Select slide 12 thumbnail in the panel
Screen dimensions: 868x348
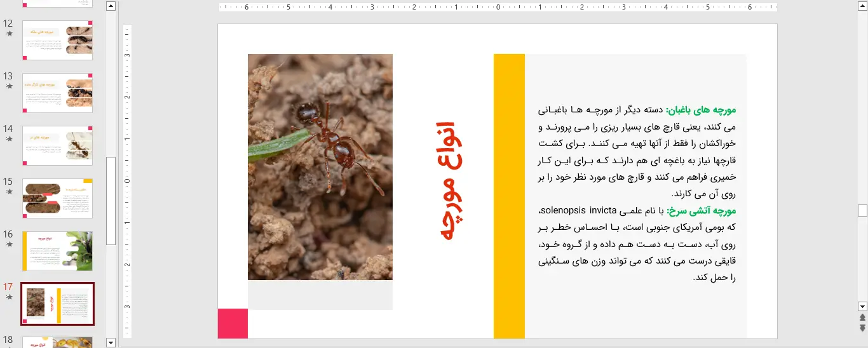[x=58, y=40]
